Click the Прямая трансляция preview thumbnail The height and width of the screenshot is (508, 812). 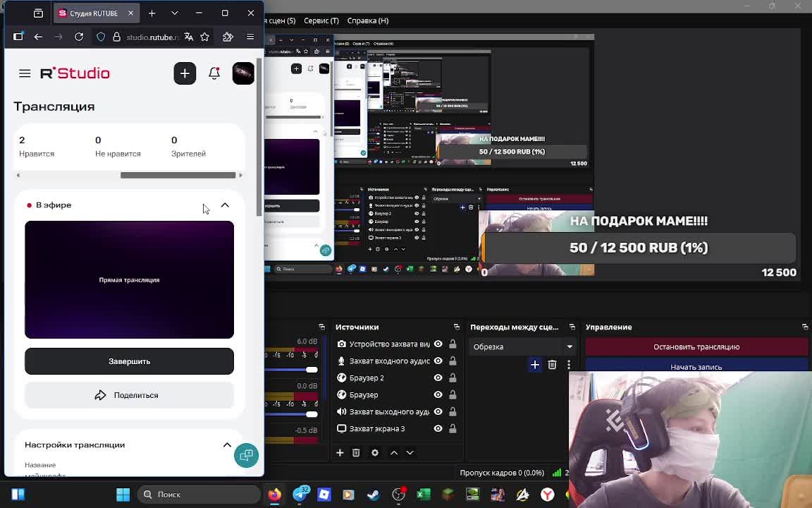(x=130, y=280)
